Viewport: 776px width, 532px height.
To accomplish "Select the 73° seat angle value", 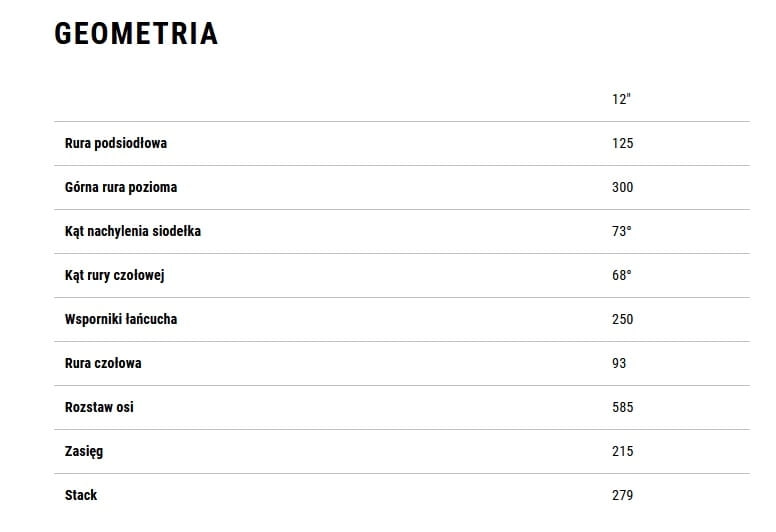I will 621,231.
